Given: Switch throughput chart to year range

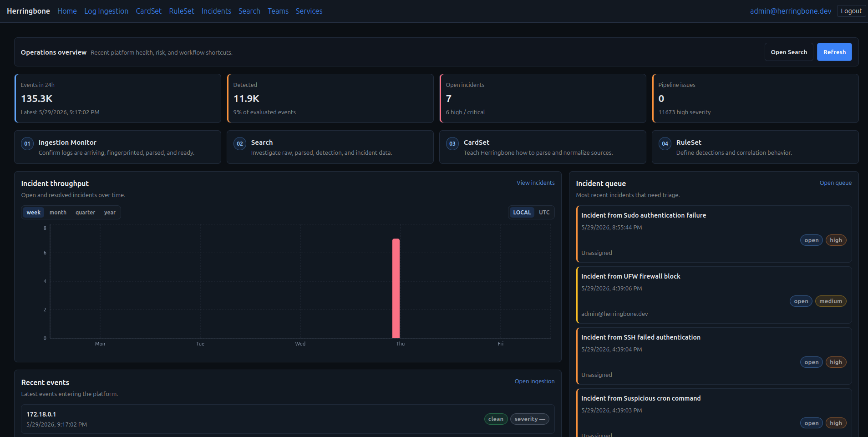Looking at the screenshot, I should [110, 213].
